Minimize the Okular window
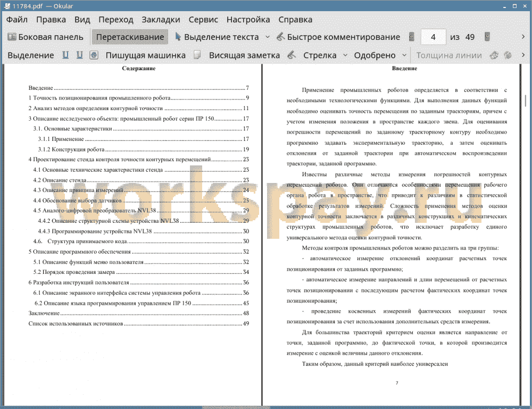The height and width of the screenshot is (409, 532). point(505,6)
